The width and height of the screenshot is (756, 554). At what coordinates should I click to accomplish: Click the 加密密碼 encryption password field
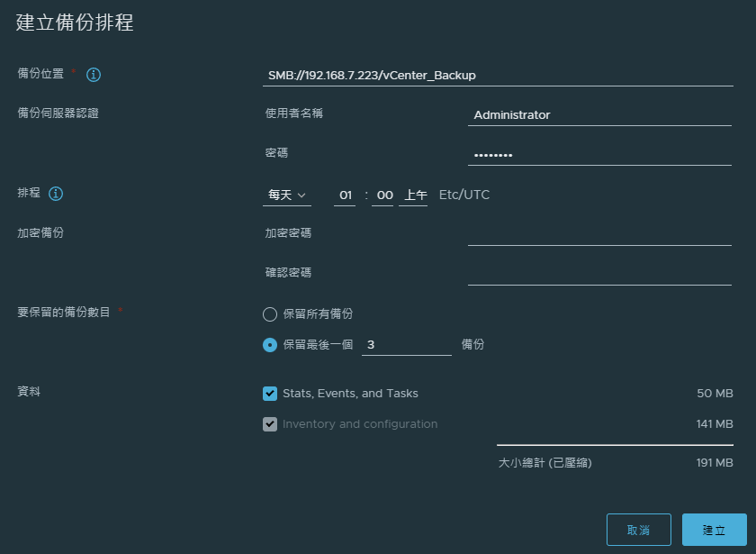point(599,235)
